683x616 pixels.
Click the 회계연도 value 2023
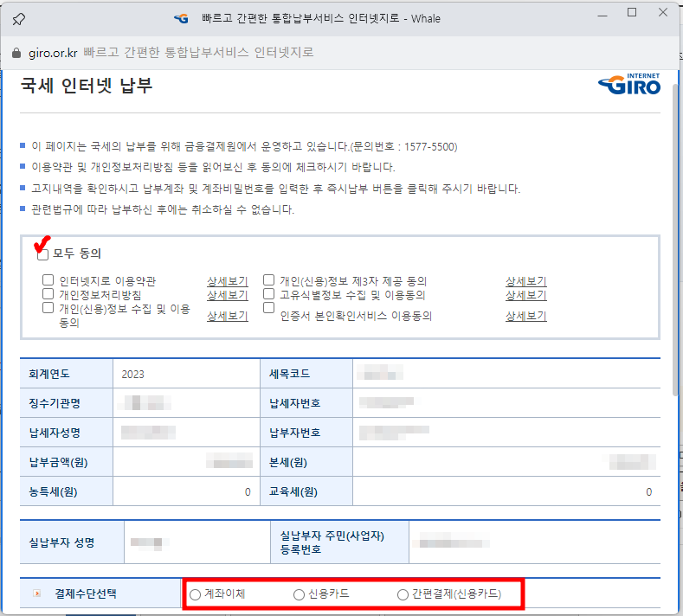[132, 375]
